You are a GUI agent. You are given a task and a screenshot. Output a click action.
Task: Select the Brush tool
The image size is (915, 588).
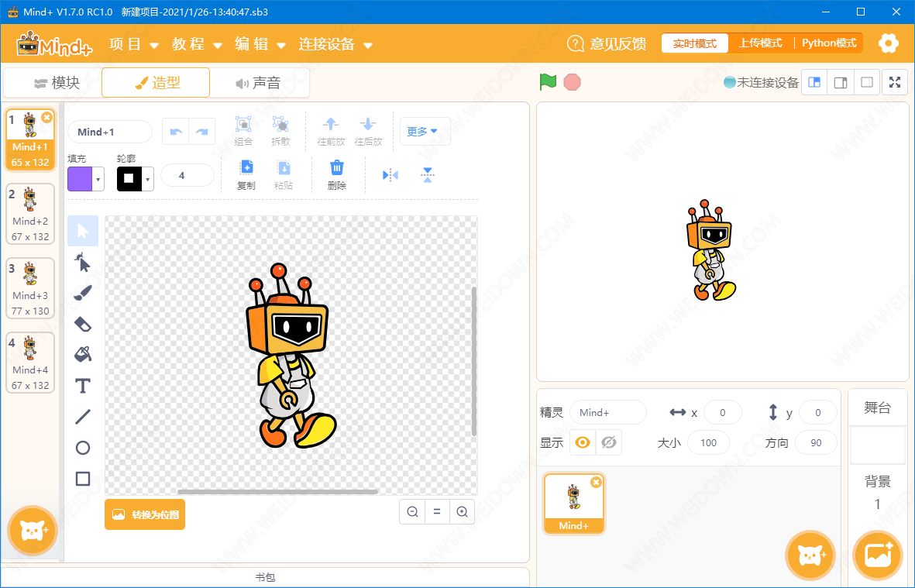coord(83,293)
